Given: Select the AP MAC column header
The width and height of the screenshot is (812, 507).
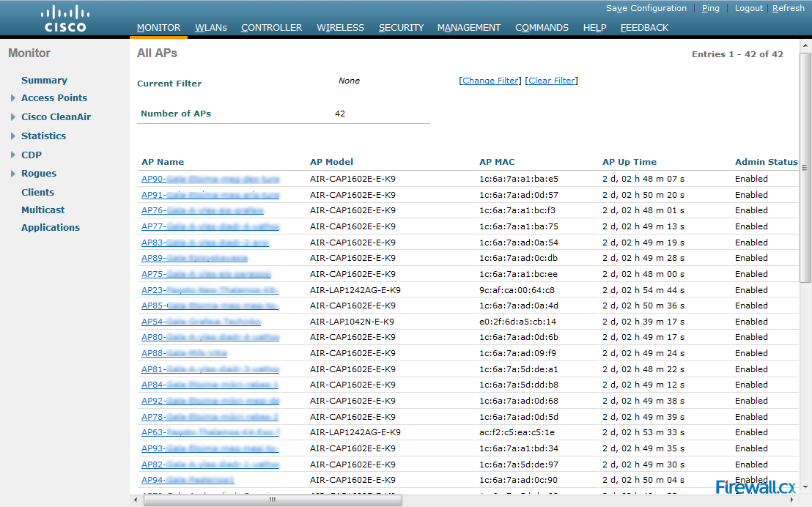Looking at the screenshot, I should pyautogui.click(x=497, y=162).
